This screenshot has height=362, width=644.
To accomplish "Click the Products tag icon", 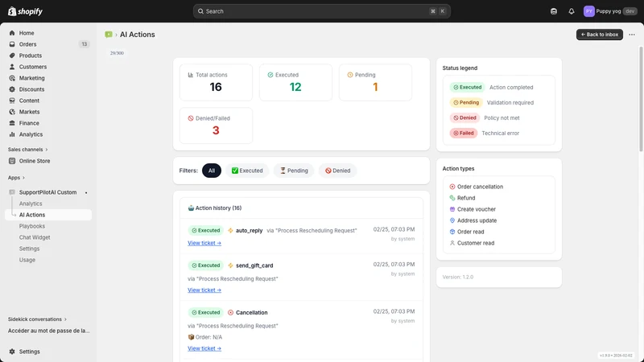I will click(x=12, y=56).
